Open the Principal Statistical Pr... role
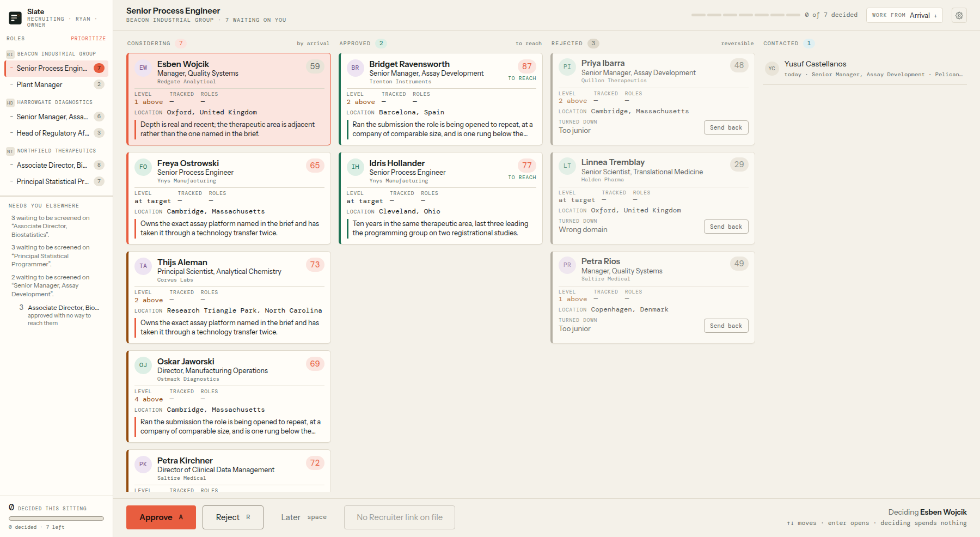The width and height of the screenshot is (980, 537). [57, 181]
